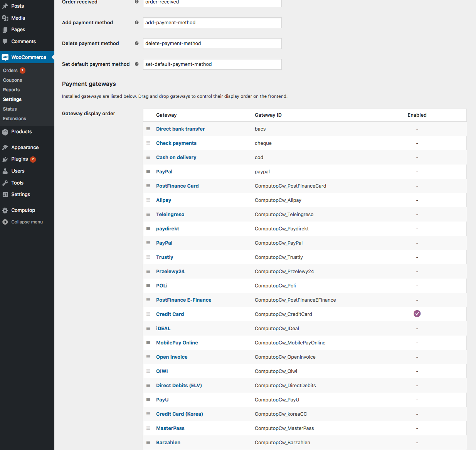Open Plugins with 2 pending updates

20,159
